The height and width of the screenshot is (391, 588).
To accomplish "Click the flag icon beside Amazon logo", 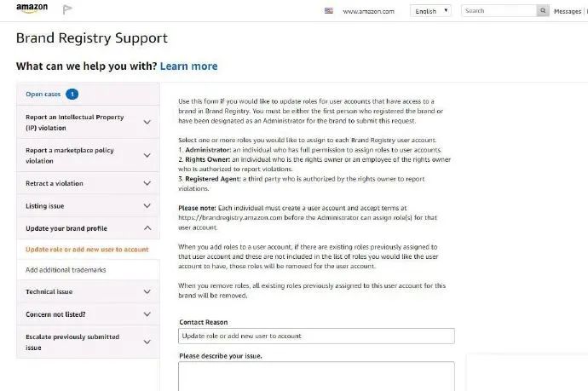I will tap(68, 11).
